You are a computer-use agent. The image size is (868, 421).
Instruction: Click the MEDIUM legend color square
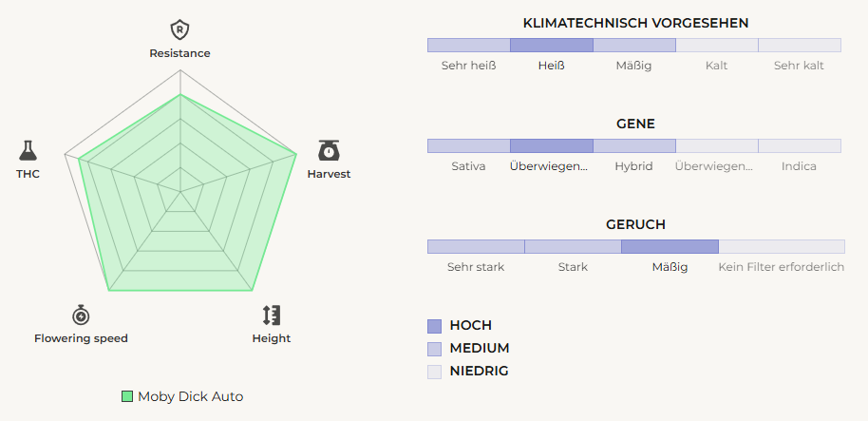[435, 348]
